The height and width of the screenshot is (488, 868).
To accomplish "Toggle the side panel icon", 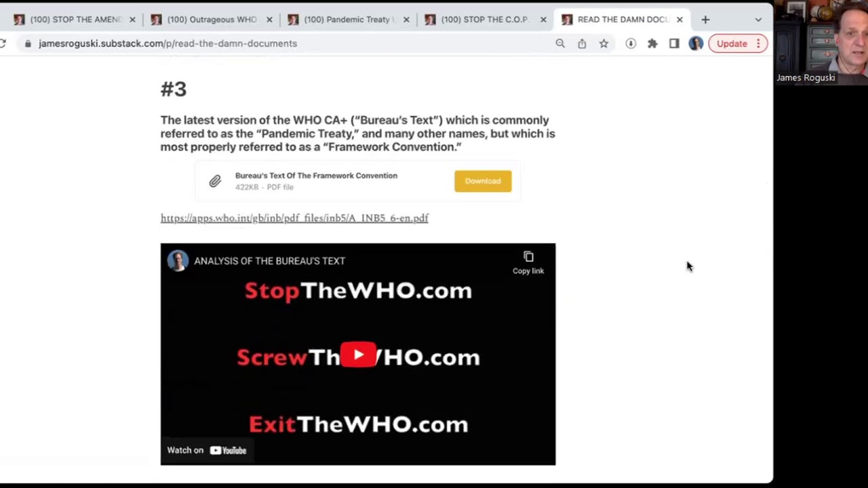I will 674,43.
